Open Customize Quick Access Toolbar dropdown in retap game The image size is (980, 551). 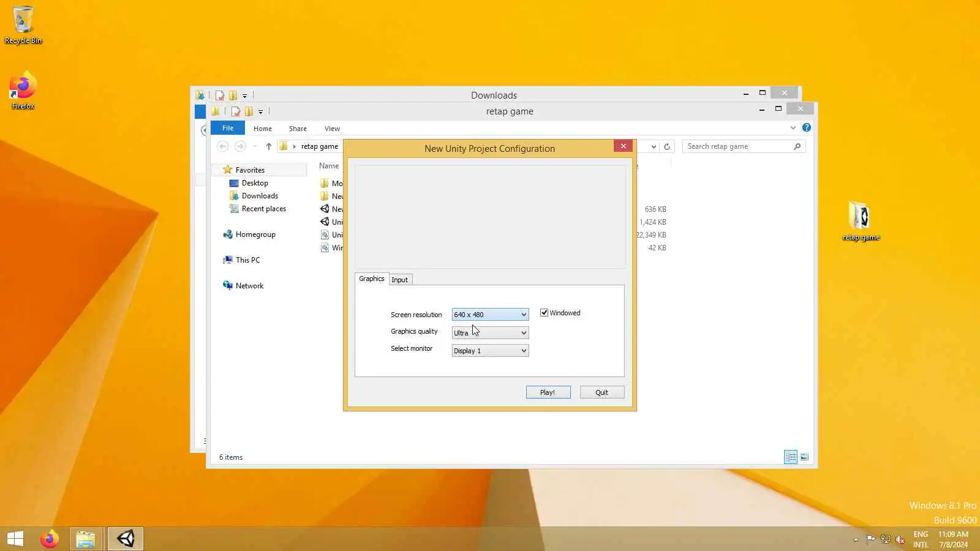coord(260,111)
